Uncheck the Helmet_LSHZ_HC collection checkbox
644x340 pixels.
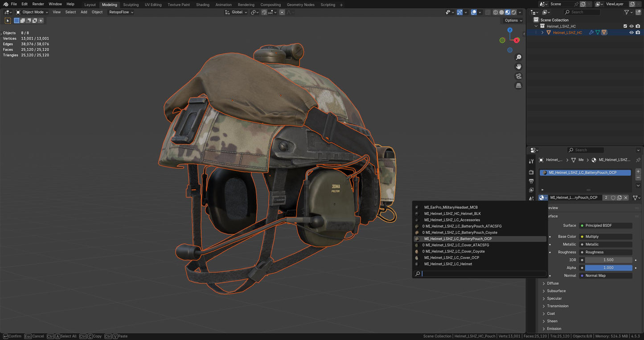[x=625, y=26]
